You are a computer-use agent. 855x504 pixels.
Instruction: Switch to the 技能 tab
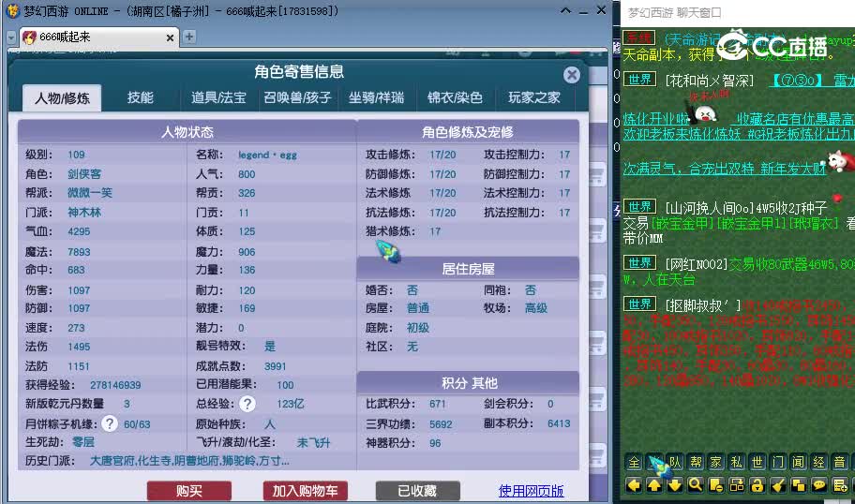click(x=140, y=98)
